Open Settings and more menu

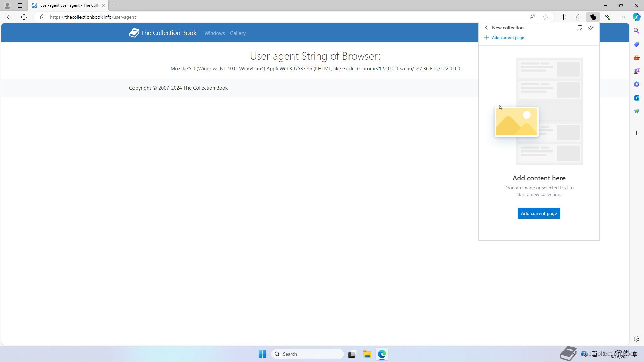pos(622,17)
